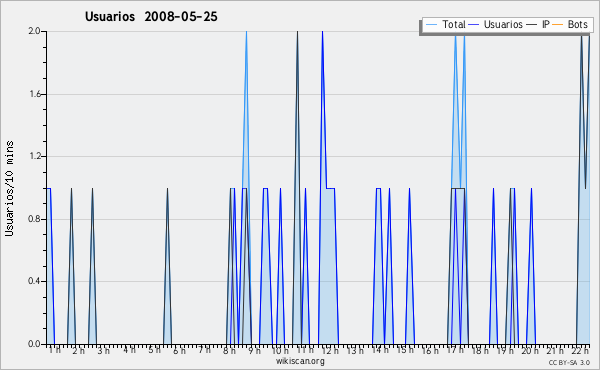The image size is (600, 370).
Task: Click the '21 h' x-axis label
Action: click(555, 350)
